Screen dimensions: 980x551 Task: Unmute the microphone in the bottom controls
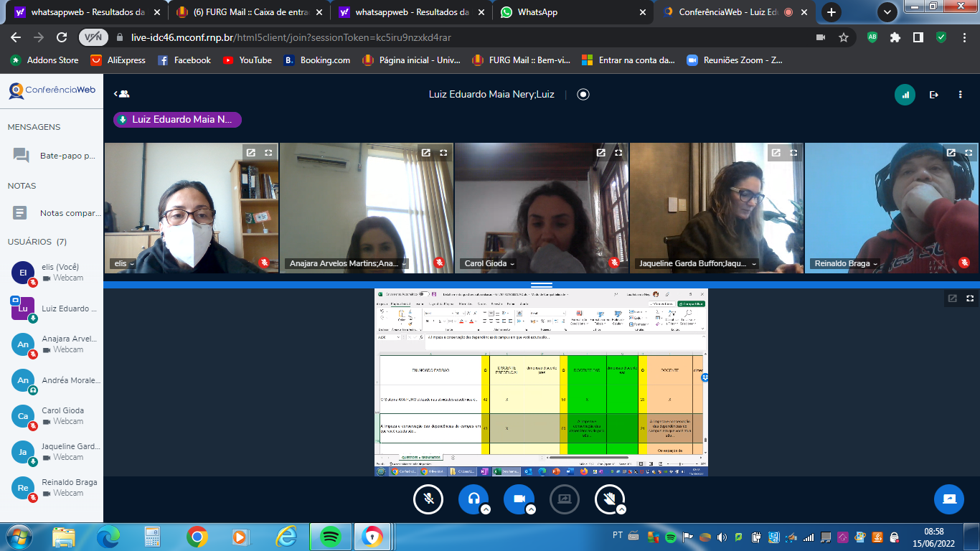tap(428, 499)
